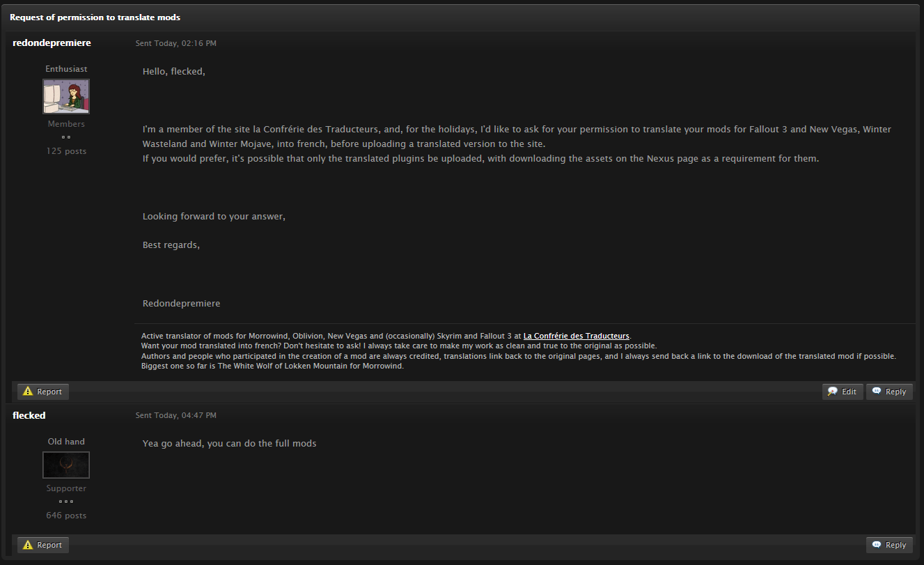Click the 125 posts count
This screenshot has height=565, width=924.
pyautogui.click(x=66, y=151)
